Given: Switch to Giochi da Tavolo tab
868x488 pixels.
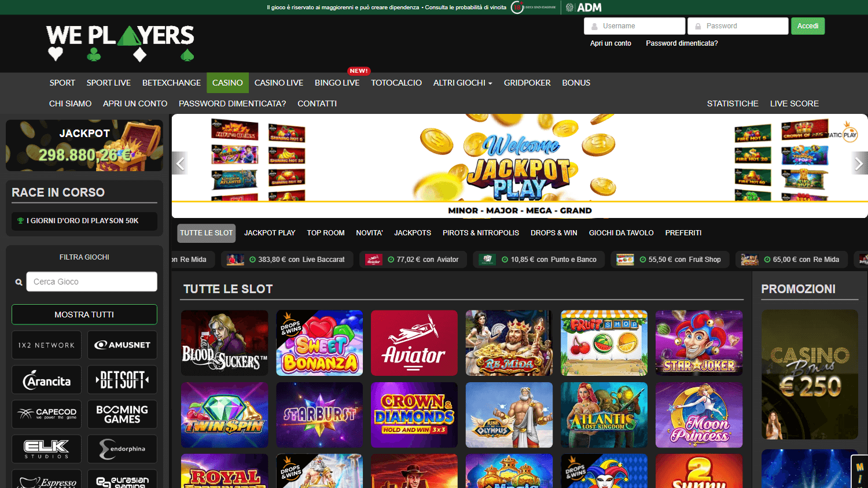Looking at the screenshot, I should tap(621, 233).
